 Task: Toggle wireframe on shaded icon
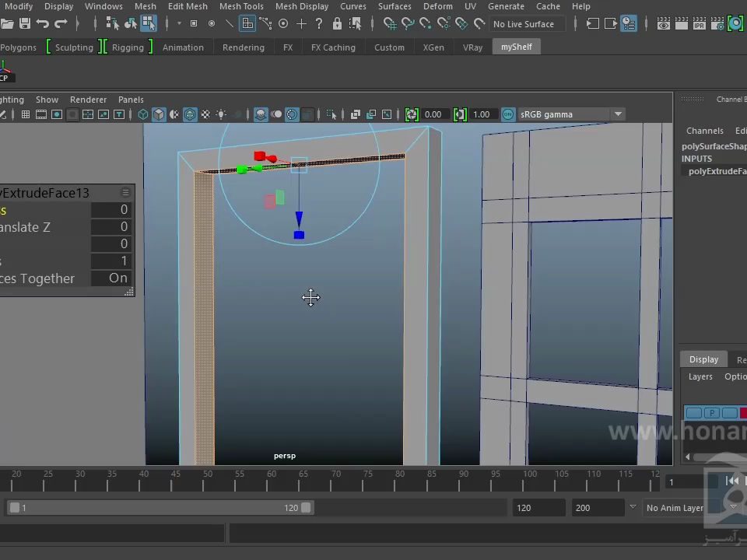190,114
